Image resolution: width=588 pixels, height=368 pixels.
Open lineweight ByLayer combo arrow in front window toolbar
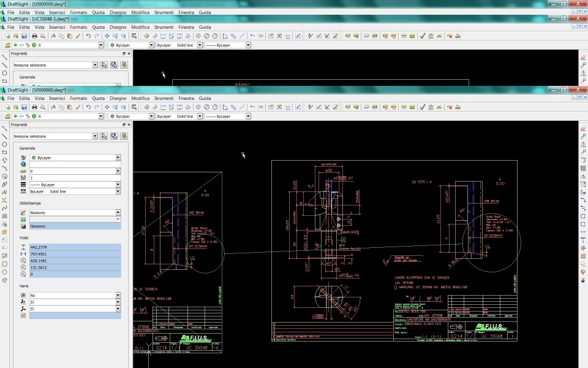pyautogui.click(x=248, y=117)
